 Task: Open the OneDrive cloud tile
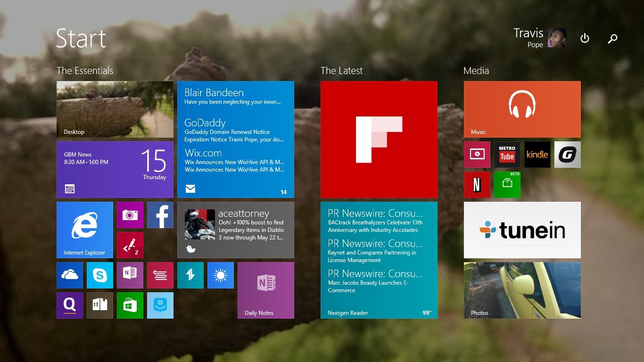pyautogui.click(x=70, y=275)
